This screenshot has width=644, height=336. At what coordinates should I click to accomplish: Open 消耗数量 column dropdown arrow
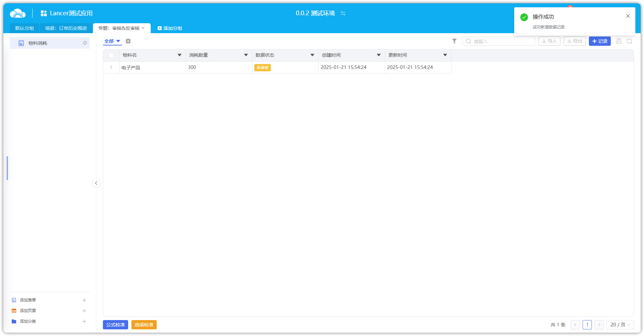click(246, 55)
